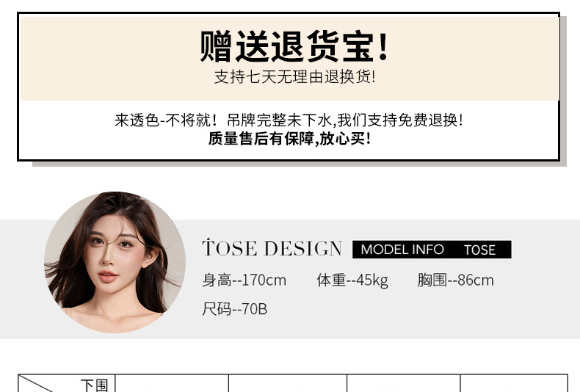Viewport: 580px width, 392px height.
Task: Select the 尺码--70B size info
Action: pyautogui.click(x=234, y=309)
